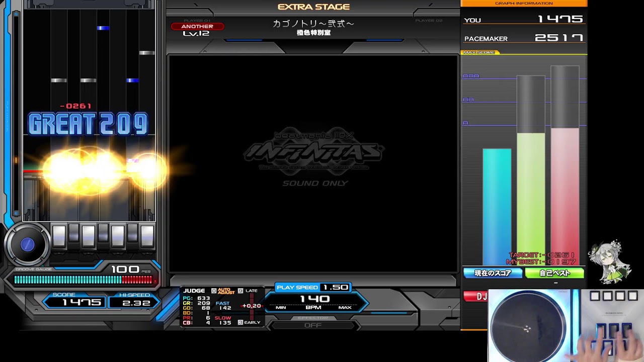644x362 pixels.
Task: Click the EXTRA STAGE header
Action: 313,7
